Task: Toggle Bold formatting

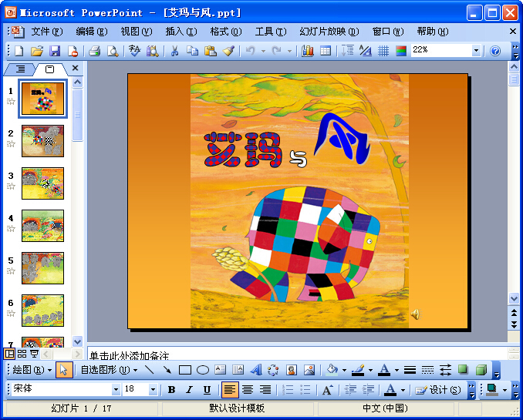Action: (171, 390)
